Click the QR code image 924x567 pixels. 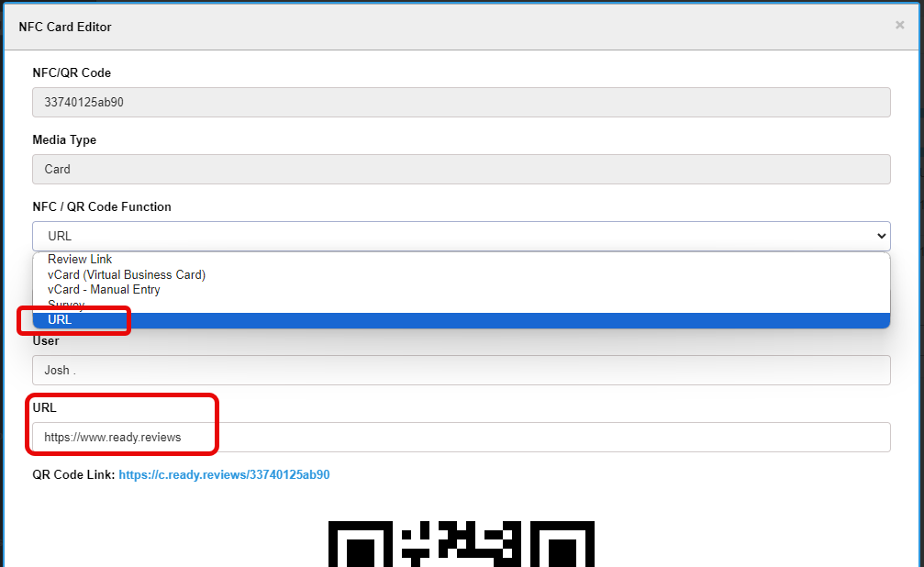tap(461, 544)
